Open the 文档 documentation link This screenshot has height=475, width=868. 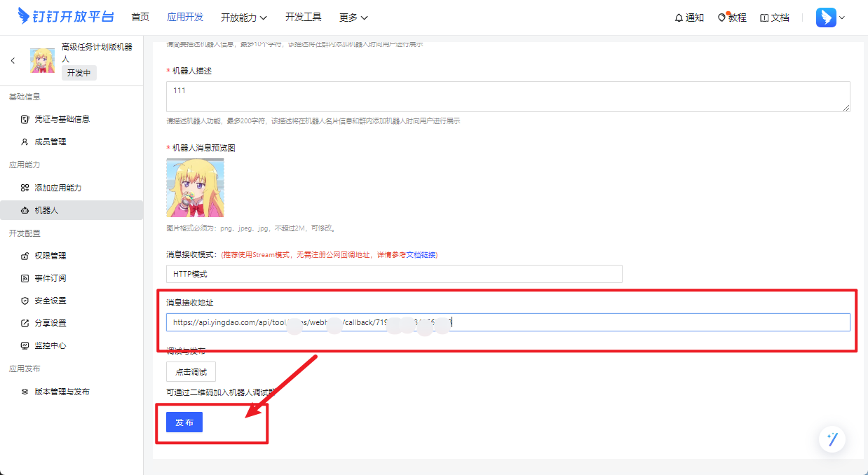775,18
